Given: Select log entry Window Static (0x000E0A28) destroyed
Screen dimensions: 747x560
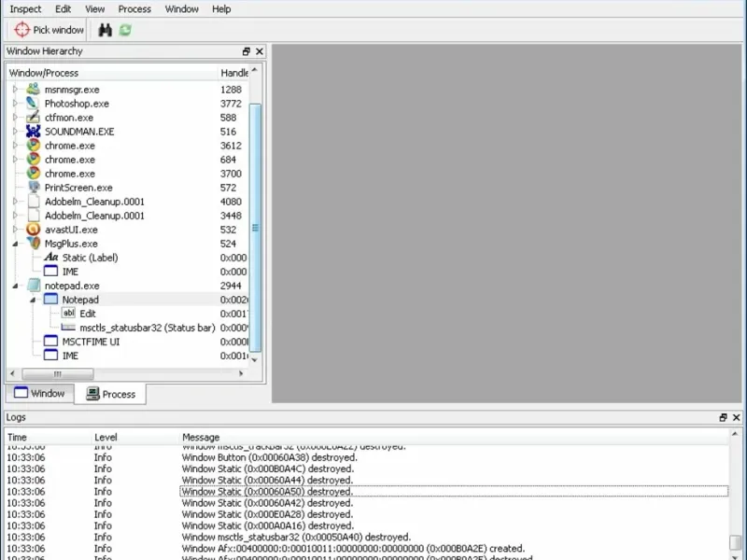Looking at the screenshot, I should tap(267, 514).
